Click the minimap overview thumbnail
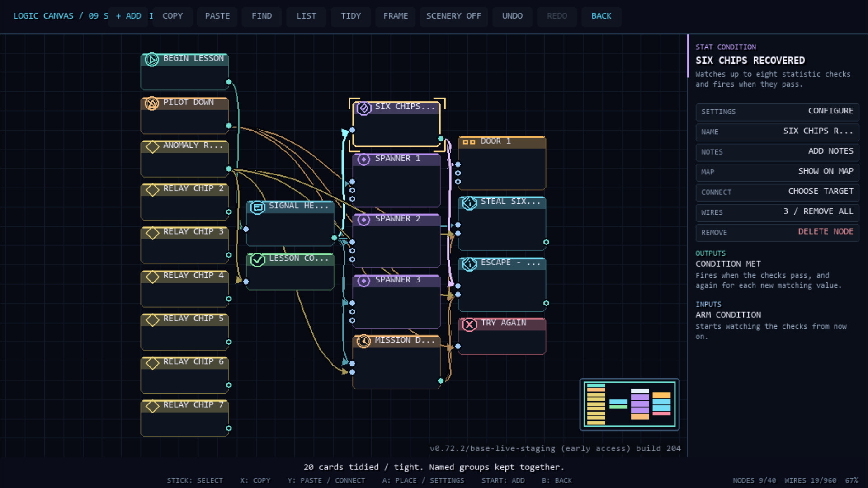This screenshot has height=488, width=868. click(x=629, y=404)
